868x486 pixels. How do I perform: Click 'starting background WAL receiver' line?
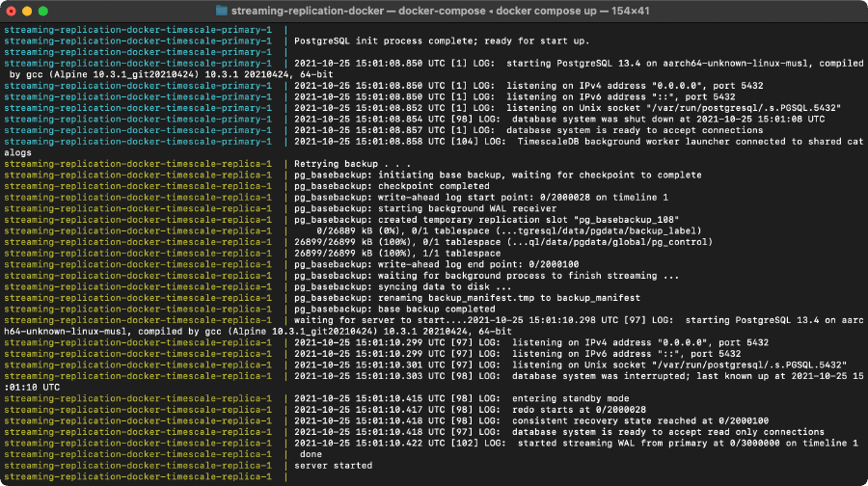point(425,208)
